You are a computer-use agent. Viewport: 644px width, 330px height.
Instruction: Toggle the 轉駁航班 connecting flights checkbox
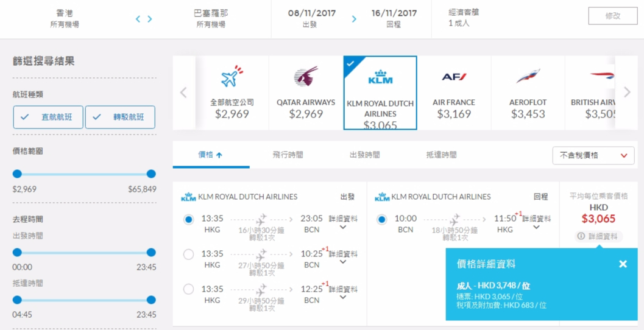(121, 117)
